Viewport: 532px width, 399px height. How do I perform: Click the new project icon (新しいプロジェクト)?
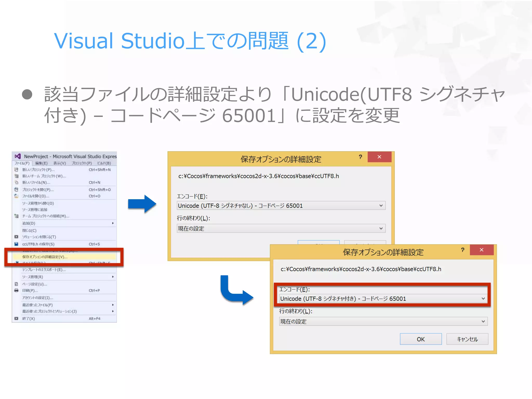point(16,170)
